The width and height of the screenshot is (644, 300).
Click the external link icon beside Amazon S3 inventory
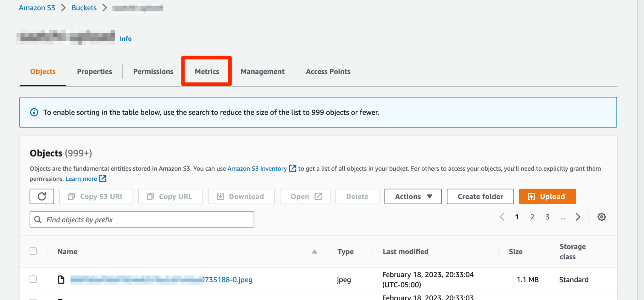(x=292, y=168)
